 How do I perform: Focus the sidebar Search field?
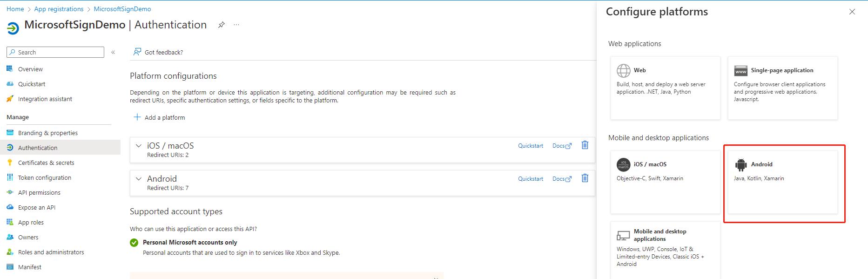point(55,52)
